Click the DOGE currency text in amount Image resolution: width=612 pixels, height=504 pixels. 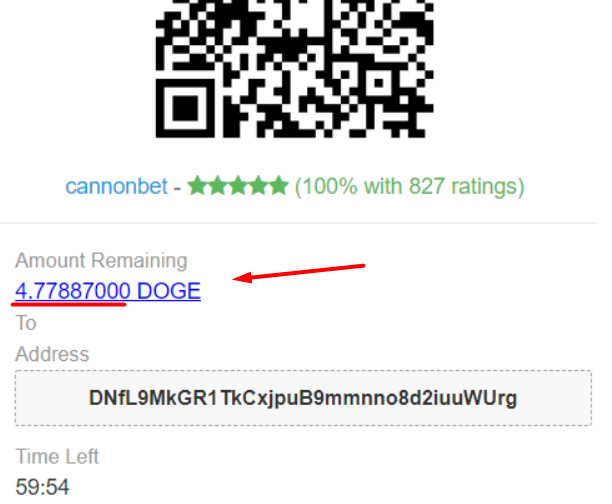[169, 291]
